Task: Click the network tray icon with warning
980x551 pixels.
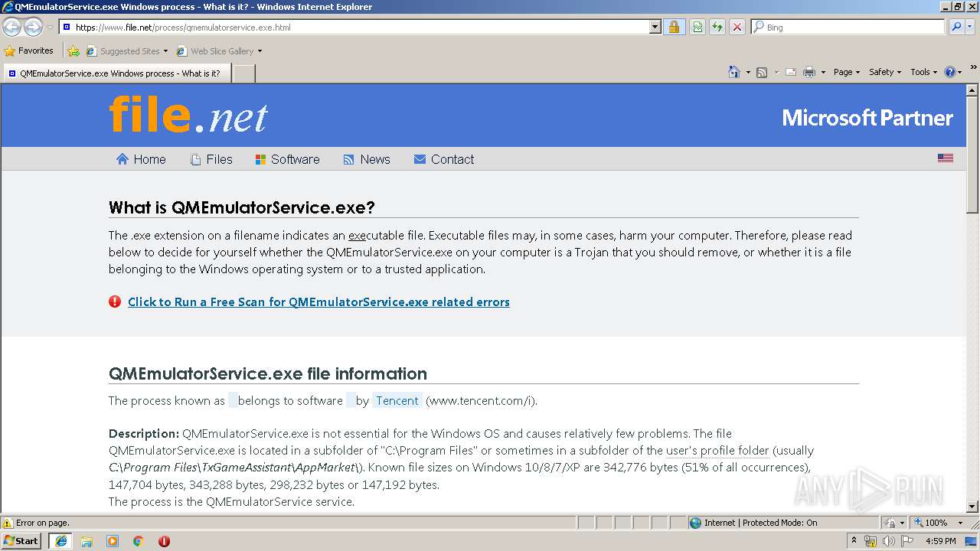Action: 871,541
